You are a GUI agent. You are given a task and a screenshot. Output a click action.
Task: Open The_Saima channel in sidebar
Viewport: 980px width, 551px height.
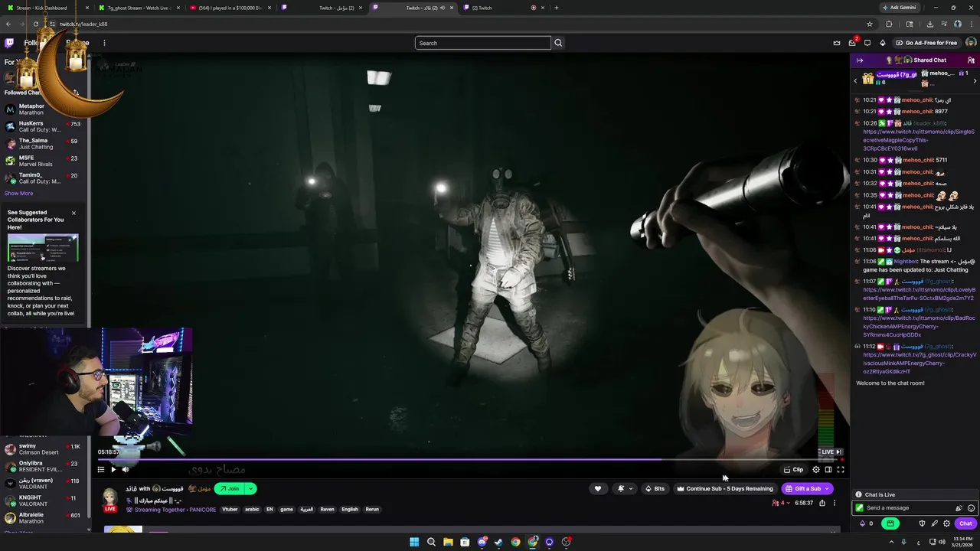click(x=44, y=144)
